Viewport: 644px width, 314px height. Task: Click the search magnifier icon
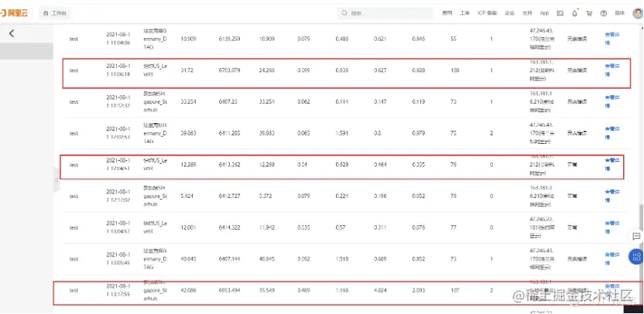(x=344, y=13)
